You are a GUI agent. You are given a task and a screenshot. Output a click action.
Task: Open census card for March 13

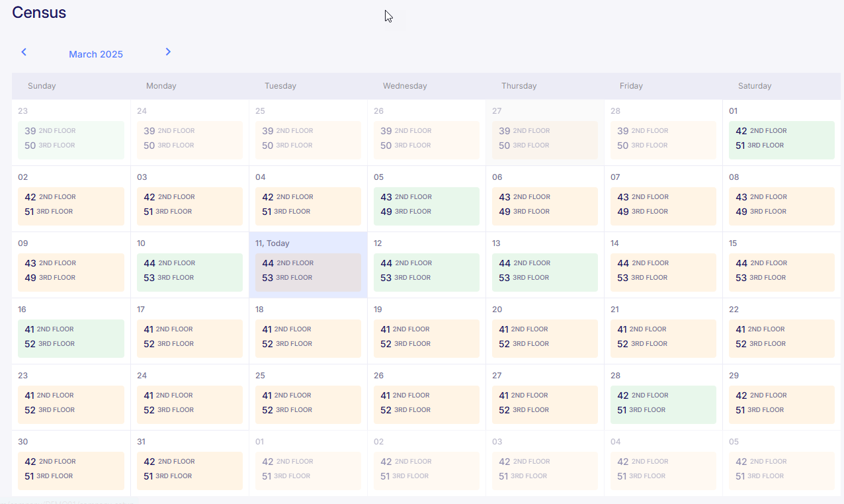[545, 273]
